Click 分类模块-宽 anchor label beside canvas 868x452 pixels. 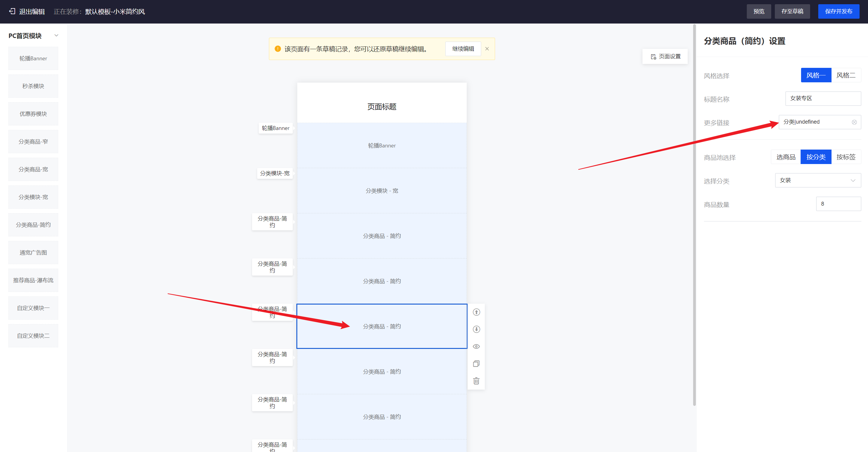click(x=275, y=173)
